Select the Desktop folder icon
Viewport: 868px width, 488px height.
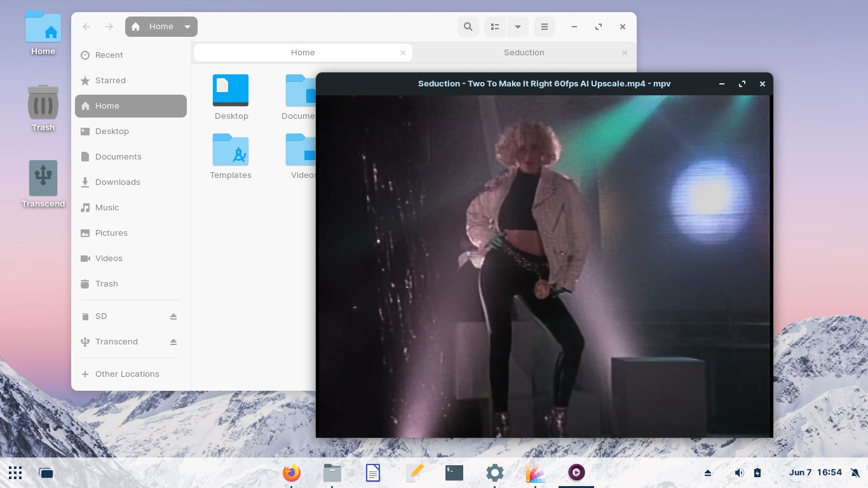coord(231,90)
